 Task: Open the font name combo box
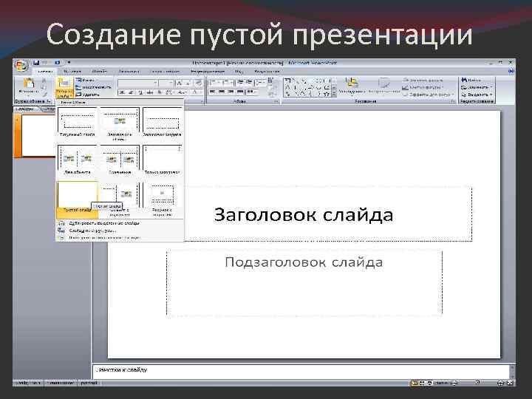point(137,83)
